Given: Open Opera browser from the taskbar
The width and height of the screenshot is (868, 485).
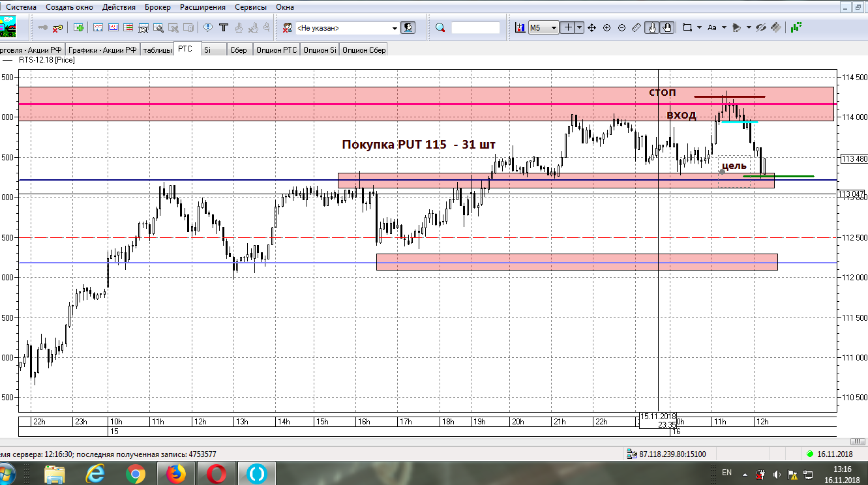Looking at the screenshot, I should click(x=217, y=474).
